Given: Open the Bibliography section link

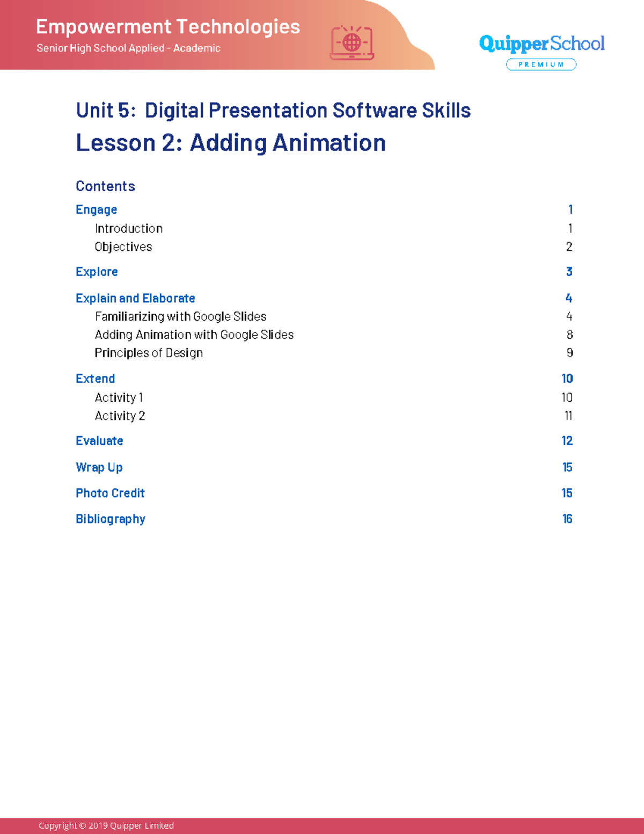Looking at the screenshot, I should (111, 519).
